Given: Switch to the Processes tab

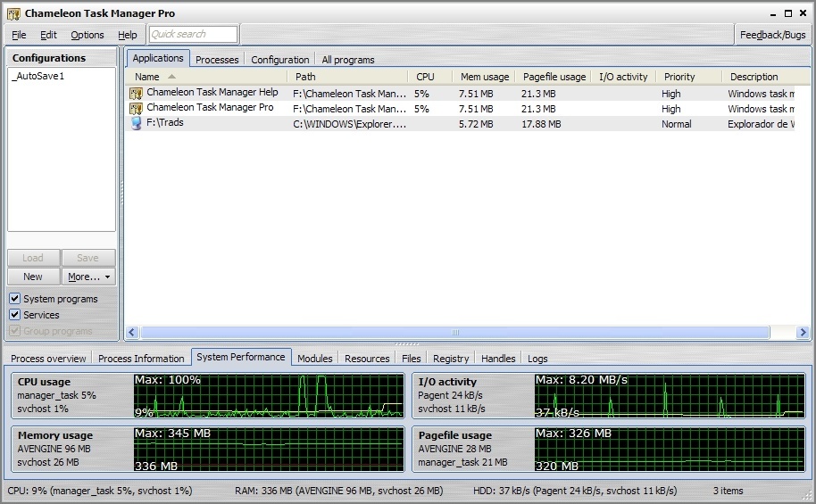Looking at the screenshot, I should [x=217, y=60].
